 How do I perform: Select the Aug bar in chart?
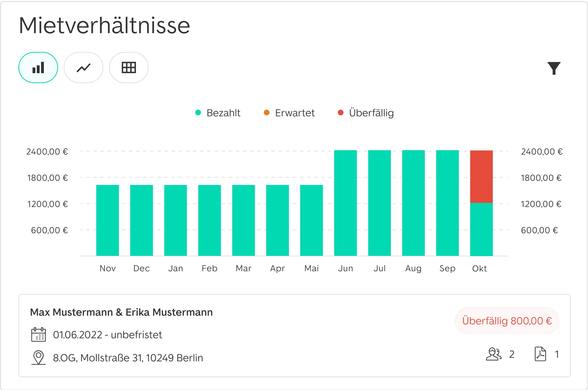pyautogui.click(x=413, y=203)
